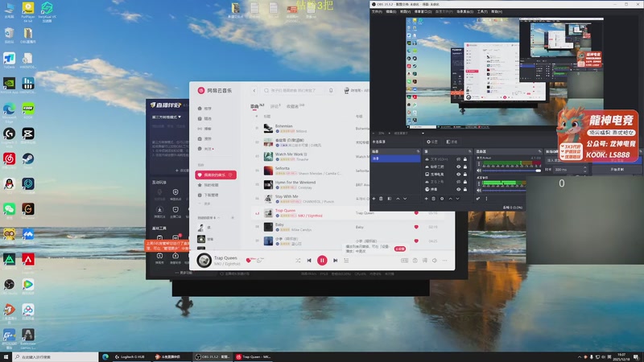Open the Tools menu in OBS
The height and width of the screenshot is (362, 644).
482,11
